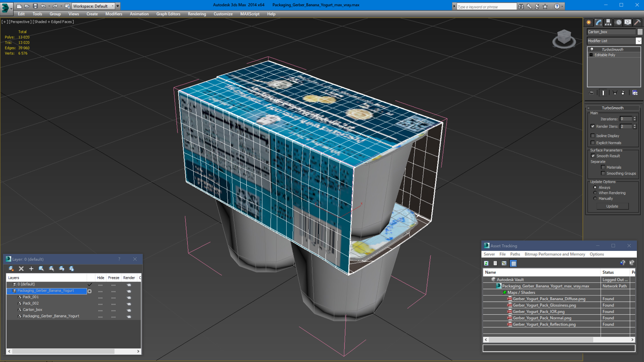Open quick access toolbar customize arrow

[x=117, y=6]
